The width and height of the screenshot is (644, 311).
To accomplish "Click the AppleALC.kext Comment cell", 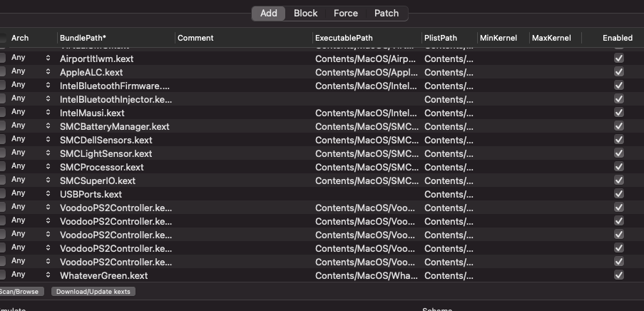I will tap(244, 72).
